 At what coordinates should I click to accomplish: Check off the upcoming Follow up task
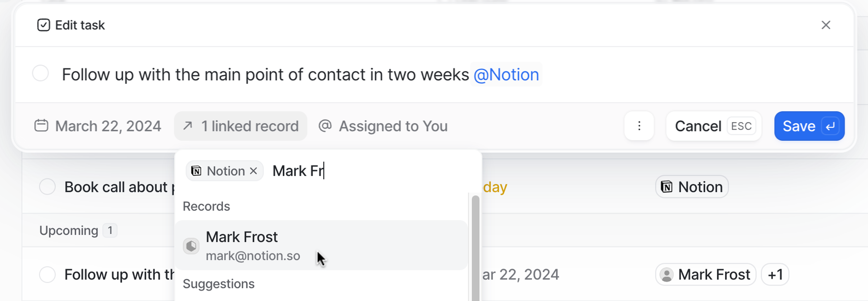click(47, 275)
